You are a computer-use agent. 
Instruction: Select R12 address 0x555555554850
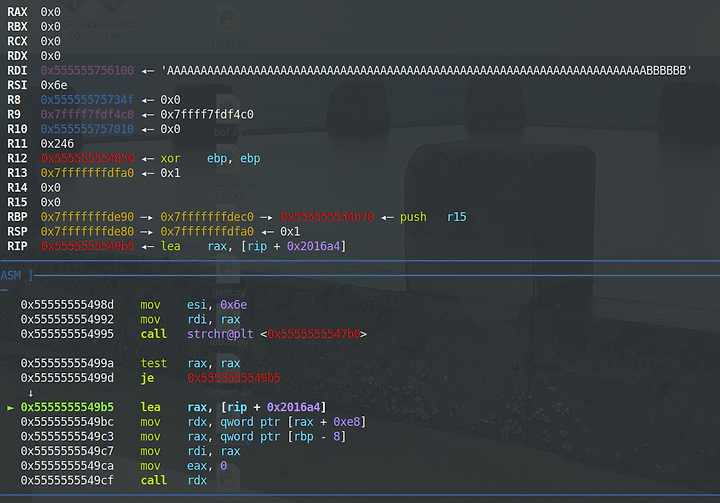pos(87,159)
